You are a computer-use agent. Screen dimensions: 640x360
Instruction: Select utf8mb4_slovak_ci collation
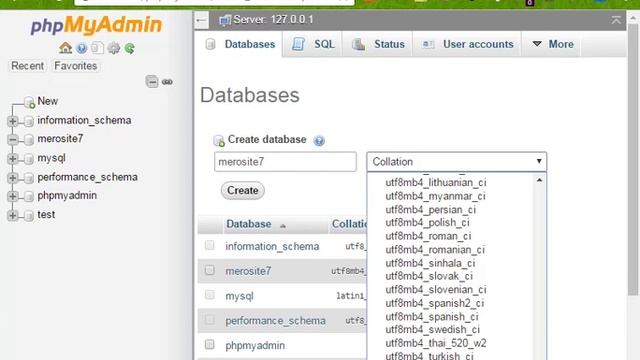coord(429,276)
